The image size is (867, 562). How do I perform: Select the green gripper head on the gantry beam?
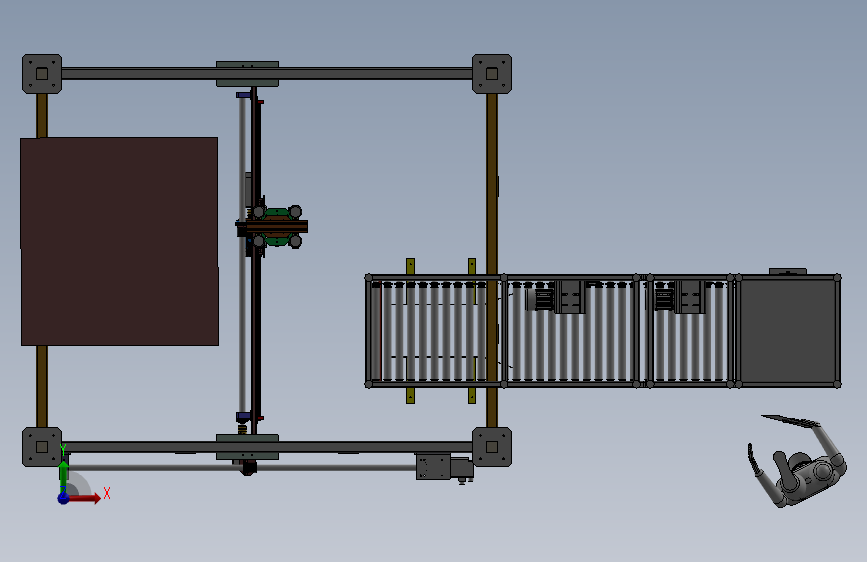pyautogui.click(x=276, y=227)
